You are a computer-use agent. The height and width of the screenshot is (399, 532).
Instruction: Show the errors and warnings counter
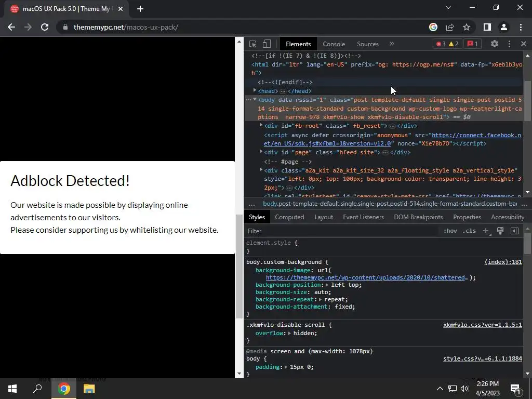tap(447, 44)
